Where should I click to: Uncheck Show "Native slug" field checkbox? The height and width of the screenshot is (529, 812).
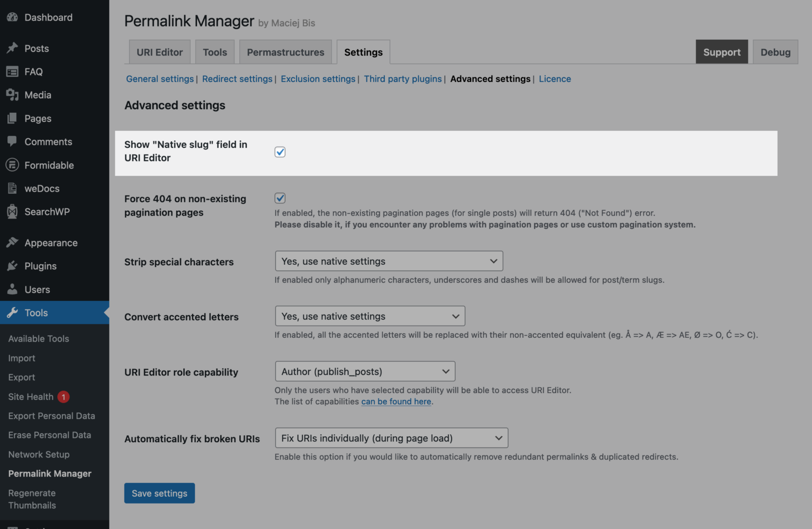280,152
